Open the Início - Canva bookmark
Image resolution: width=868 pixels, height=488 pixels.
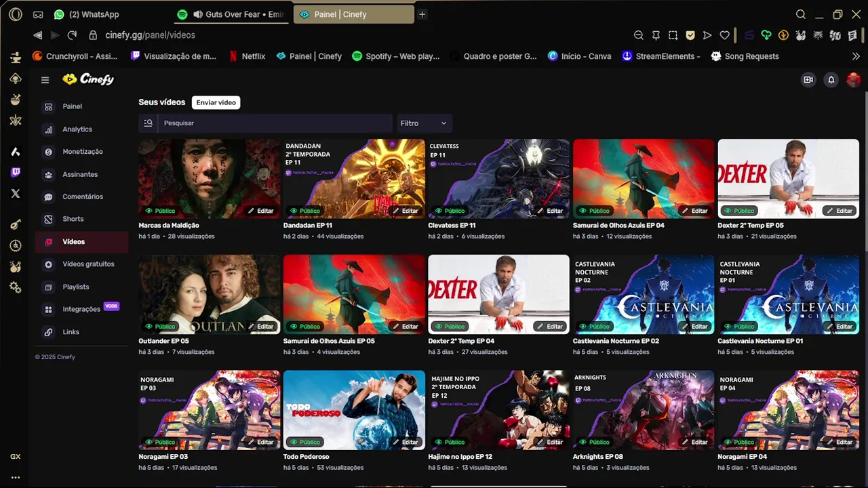coord(579,56)
